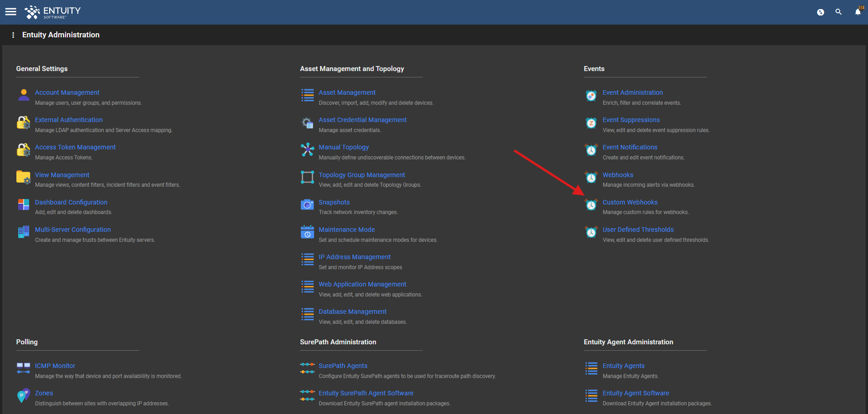868x414 pixels.
Task: Open the Zones link
Action: tap(44, 393)
